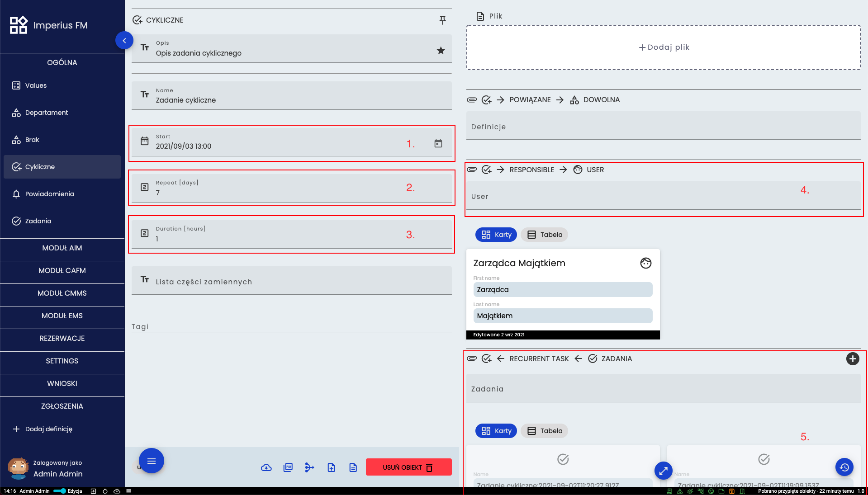Export object as PDF from the bottom toolbar

click(x=288, y=467)
